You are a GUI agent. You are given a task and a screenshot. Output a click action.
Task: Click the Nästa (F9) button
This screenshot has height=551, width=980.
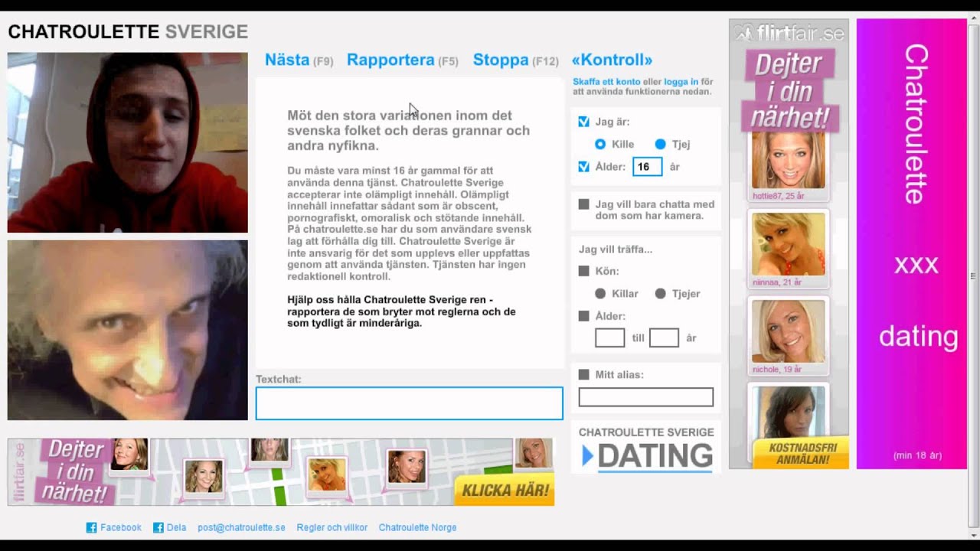pos(299,60)
